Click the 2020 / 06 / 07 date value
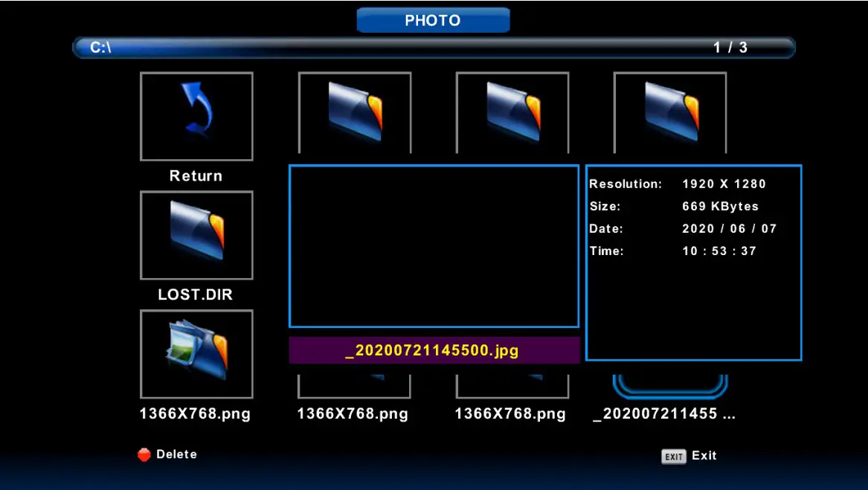 730,229
